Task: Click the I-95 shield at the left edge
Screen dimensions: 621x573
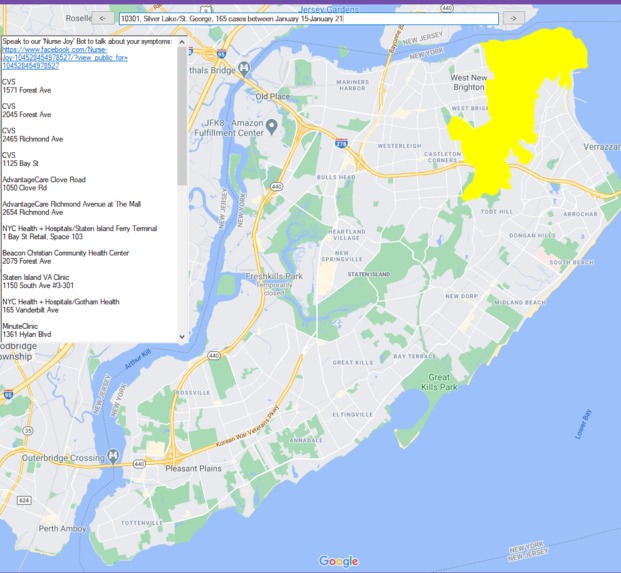Action: (x=8, y=394)
